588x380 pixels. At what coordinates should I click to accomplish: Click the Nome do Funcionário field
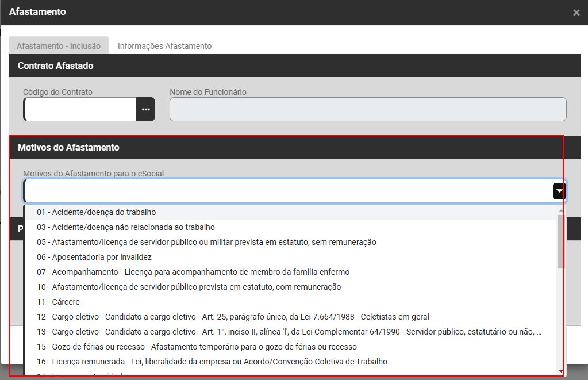[368, 109]
